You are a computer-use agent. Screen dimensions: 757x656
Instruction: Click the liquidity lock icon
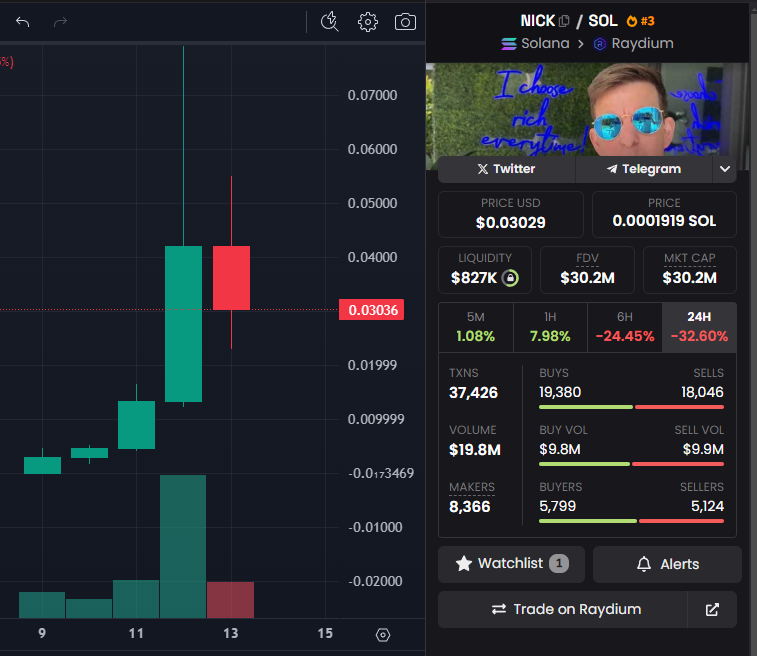(510, 278)
